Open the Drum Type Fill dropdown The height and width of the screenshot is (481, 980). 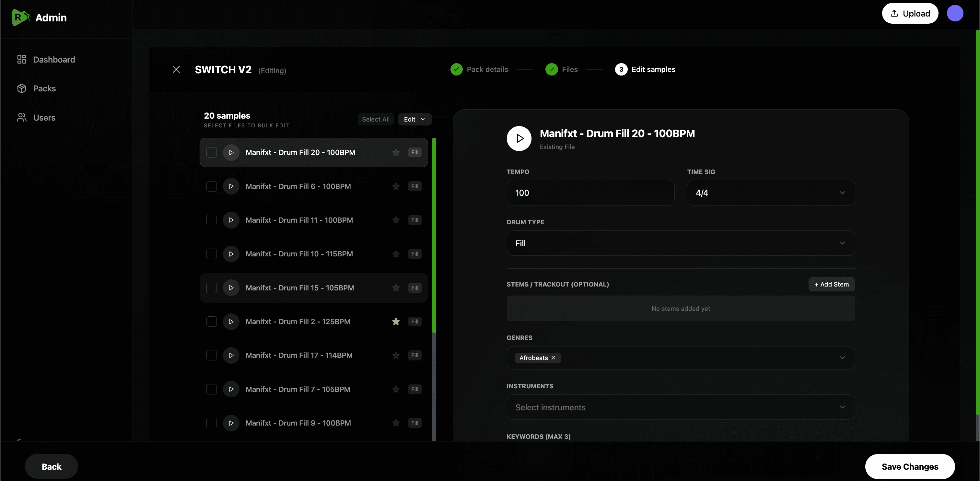pos(681,243)
